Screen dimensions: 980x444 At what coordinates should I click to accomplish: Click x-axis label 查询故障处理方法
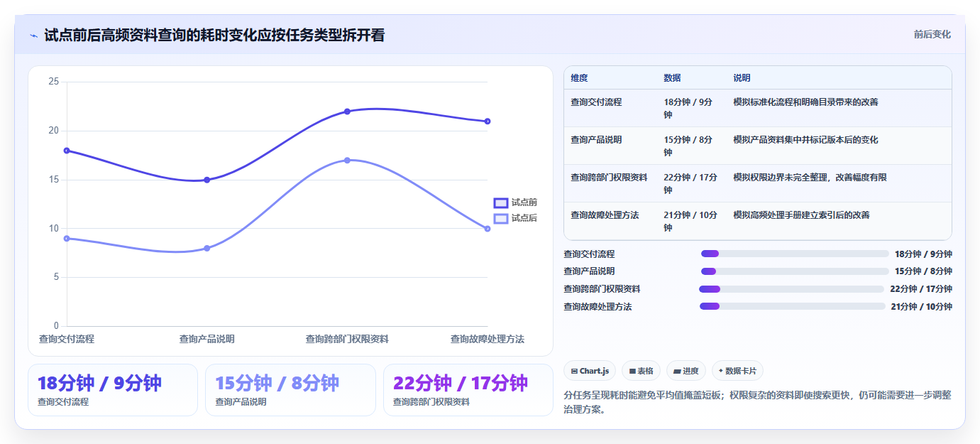click(488, 340)
